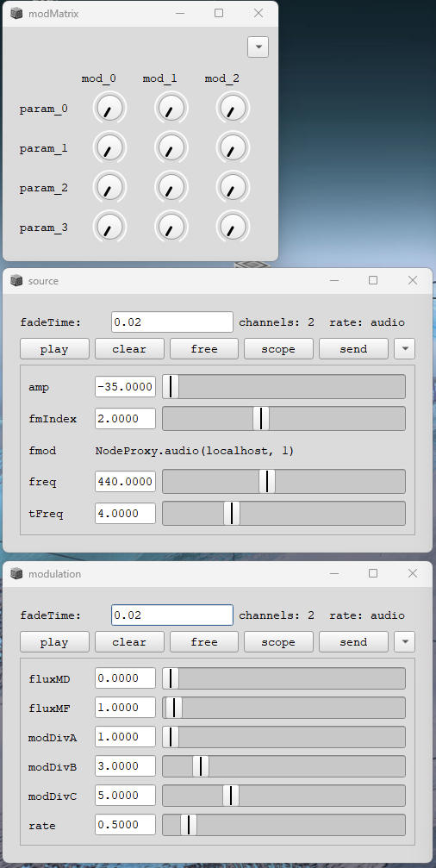The height and width of the screenshot is (868, 436).
Task: Open the modMatrix dropdown arrow menu
Action: pyautogui.click(x=258, y=47)
